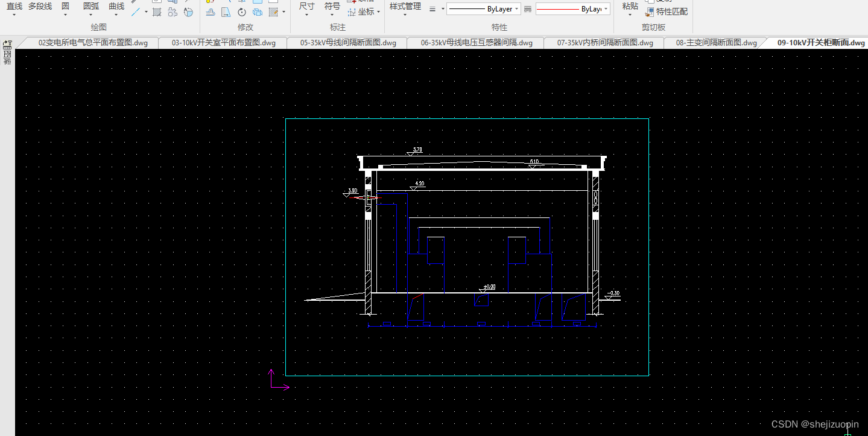Screen dimensions: 868x436
Task: Switch to 05-35kV母线间隔断面图.dwg tab
Action: point(348,43)
